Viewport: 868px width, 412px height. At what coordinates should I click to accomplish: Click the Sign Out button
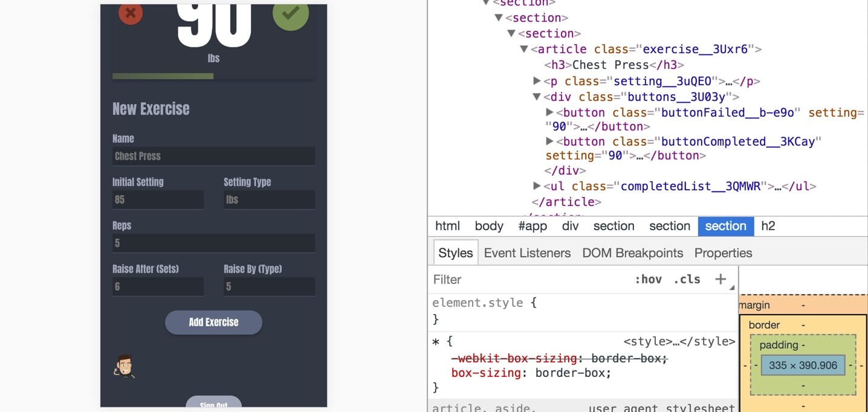coord(213,402)
